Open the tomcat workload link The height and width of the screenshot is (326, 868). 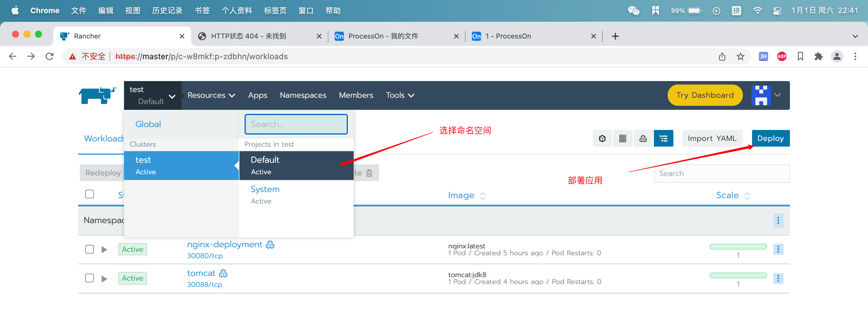pyautogui.click(x=201, y=273)
